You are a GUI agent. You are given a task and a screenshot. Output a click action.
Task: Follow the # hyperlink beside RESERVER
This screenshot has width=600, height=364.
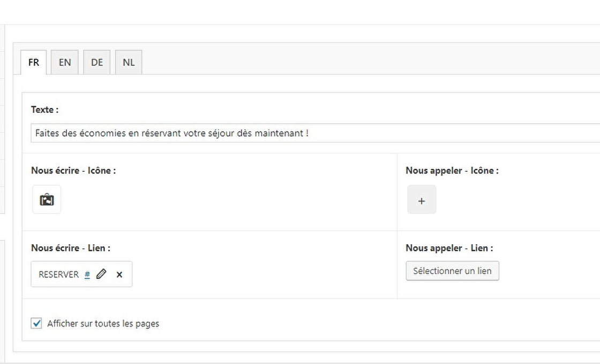pos(87,275)
